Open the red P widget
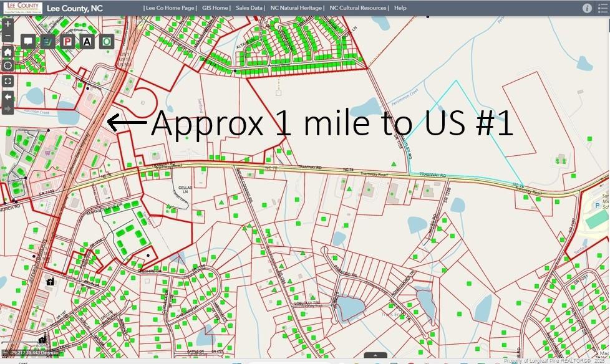The image size is (610, 364). click(x=67, y=41)
